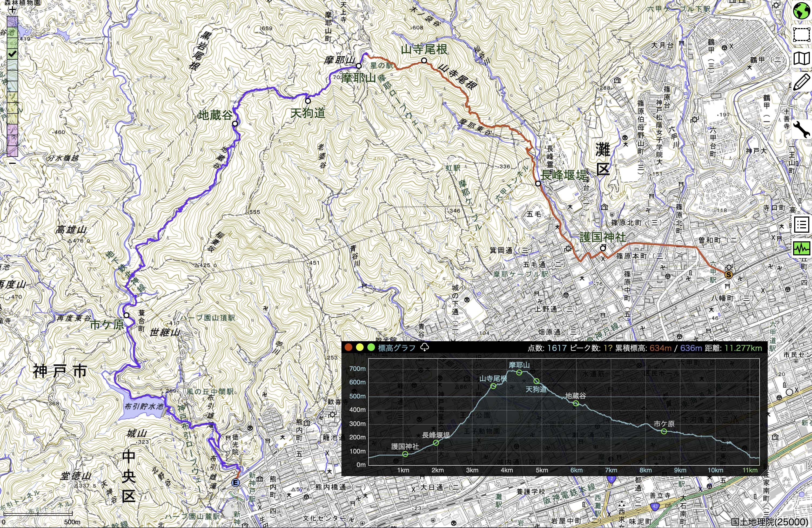Click the 標高グラフ title label
The height and width of the screenshot is (528, 812).
(397, 348)
